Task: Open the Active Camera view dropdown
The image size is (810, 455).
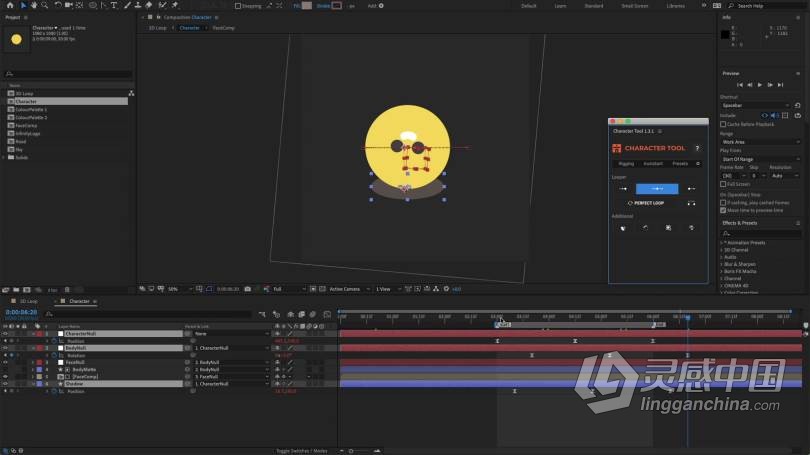Action: point(348,289)
